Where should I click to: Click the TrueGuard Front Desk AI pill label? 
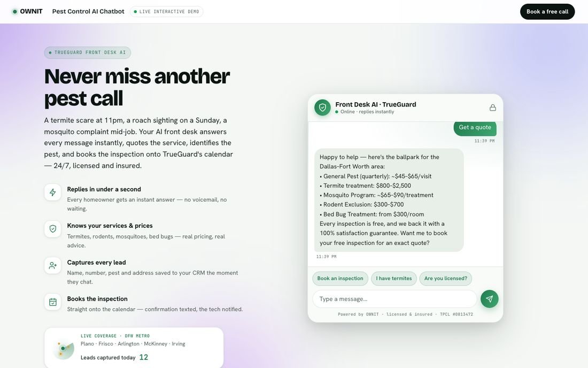(x=87, y=52)
